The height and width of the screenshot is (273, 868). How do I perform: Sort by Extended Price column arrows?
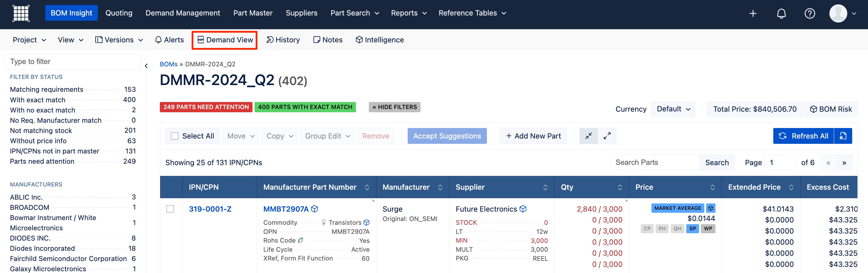(x=791, y=187)
